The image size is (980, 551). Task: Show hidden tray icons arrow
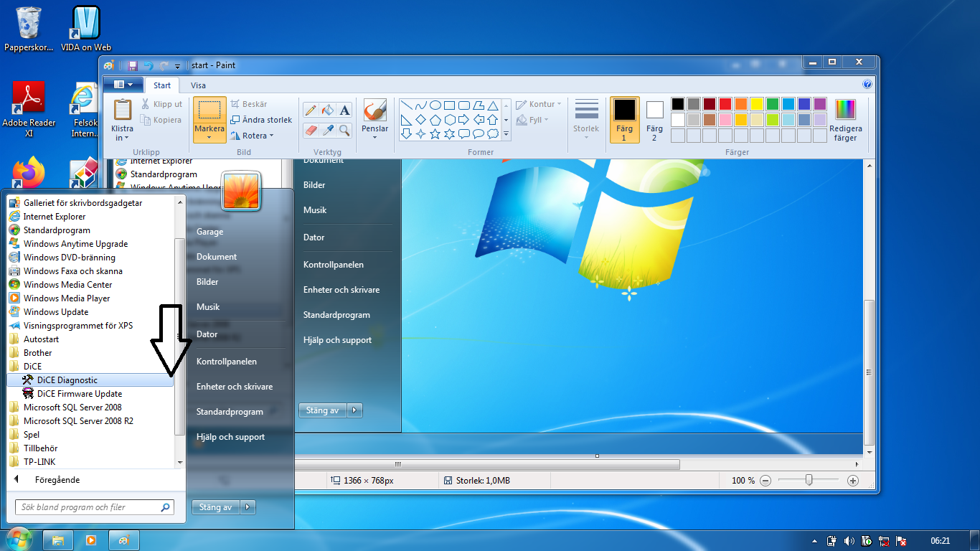814,541
